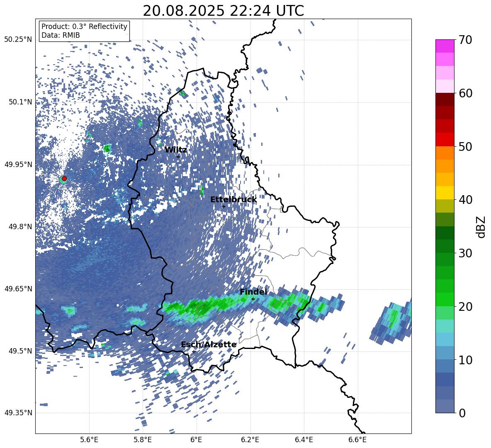
Task: Click the Wiltz location cross marker
Action: pyautogui.click(x=178, y=157)
